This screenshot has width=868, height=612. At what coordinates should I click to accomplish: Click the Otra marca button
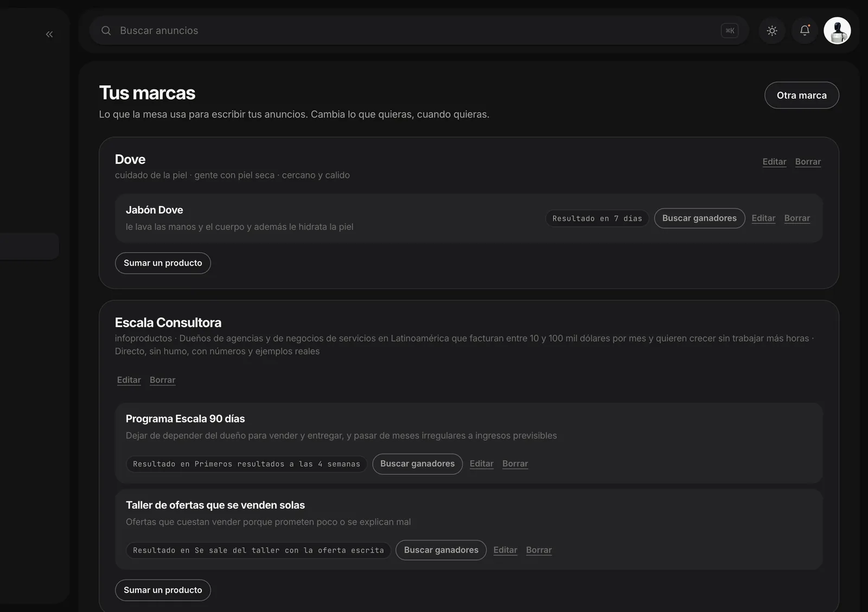[801, 95]
